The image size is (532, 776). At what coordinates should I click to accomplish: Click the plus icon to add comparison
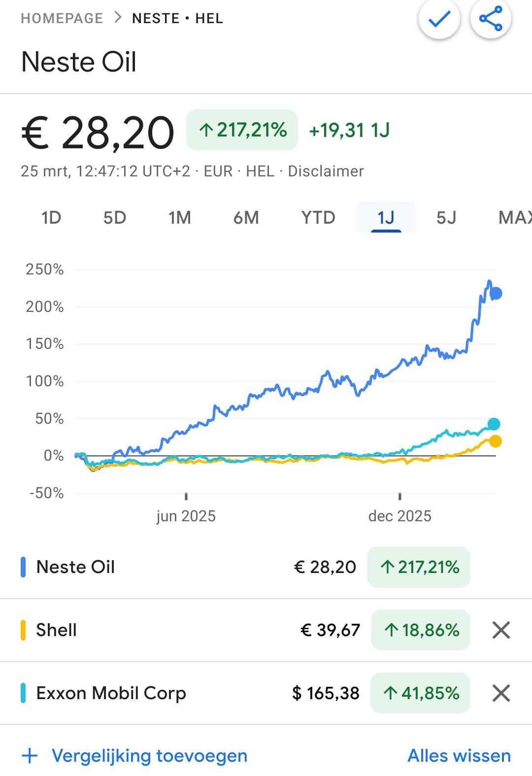30,755
